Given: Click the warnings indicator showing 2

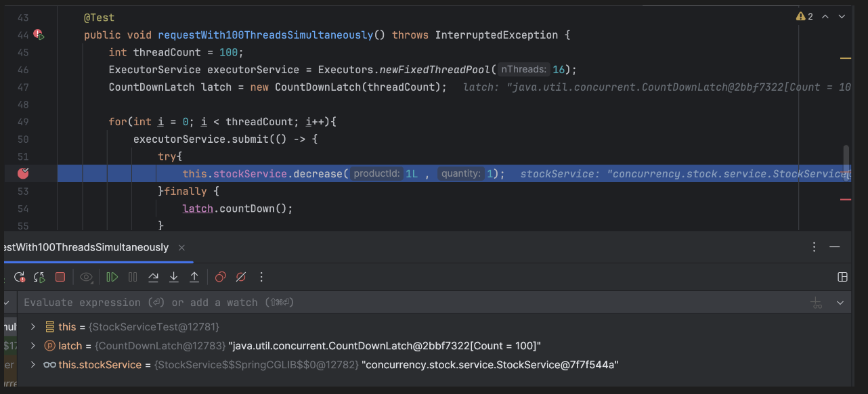Looking at the screenshot, I should pos(804,16).
